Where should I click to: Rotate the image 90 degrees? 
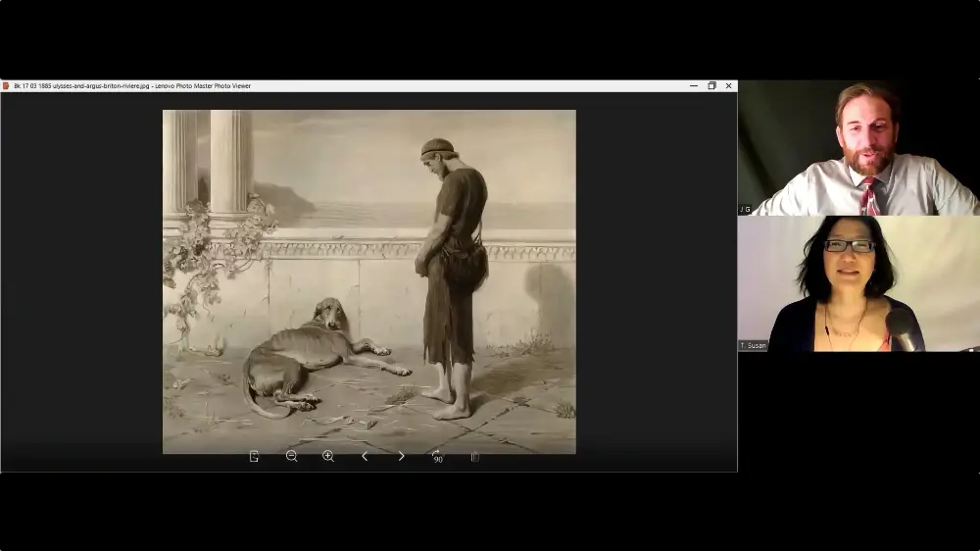[x=437, y=457]
